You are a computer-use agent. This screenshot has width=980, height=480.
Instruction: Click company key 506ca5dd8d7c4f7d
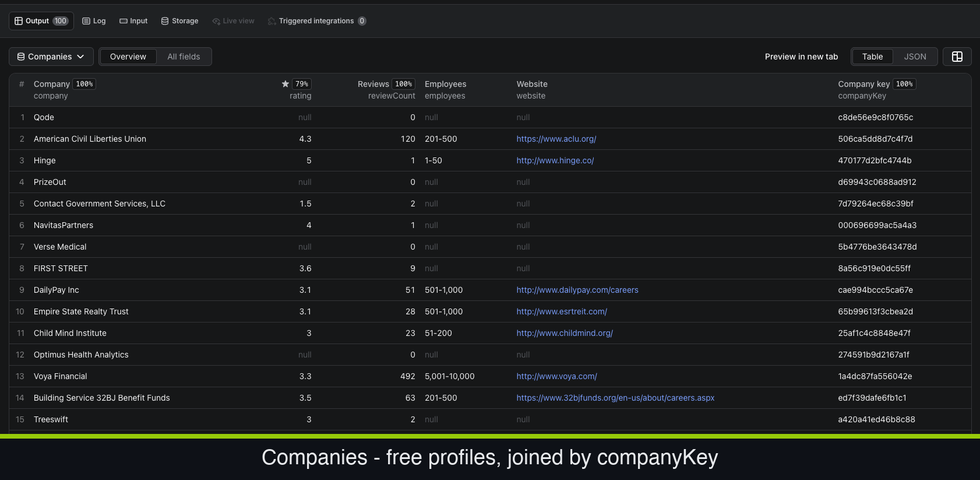pos(875,139)
